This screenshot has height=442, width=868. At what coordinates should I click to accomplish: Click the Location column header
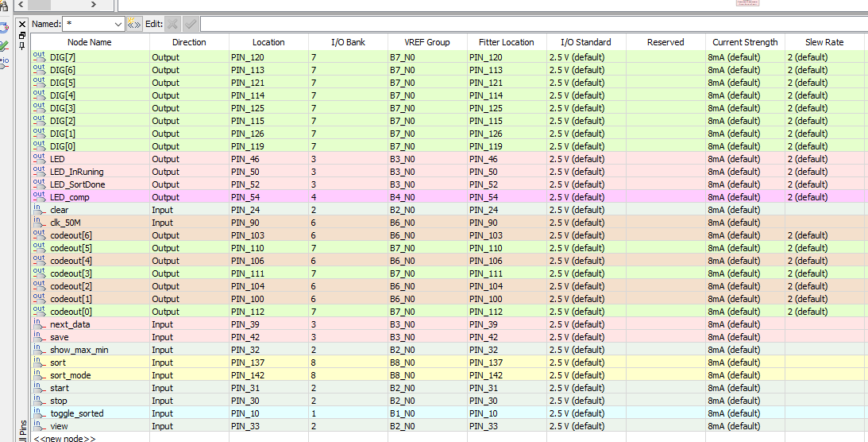click(268, 42)
